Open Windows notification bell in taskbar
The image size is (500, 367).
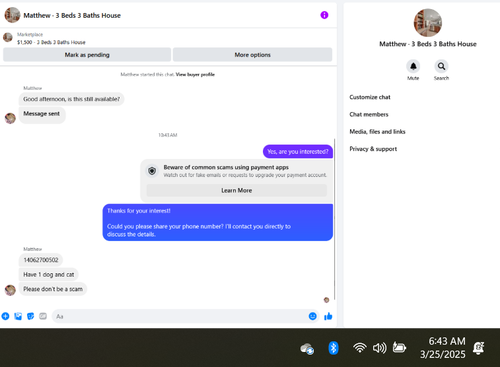[x=479, y=348]
